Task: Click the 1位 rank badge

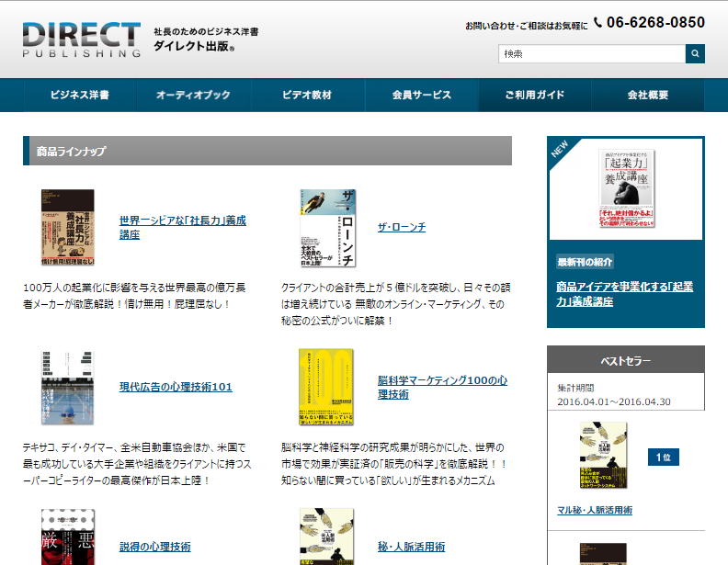Action: 664,458
